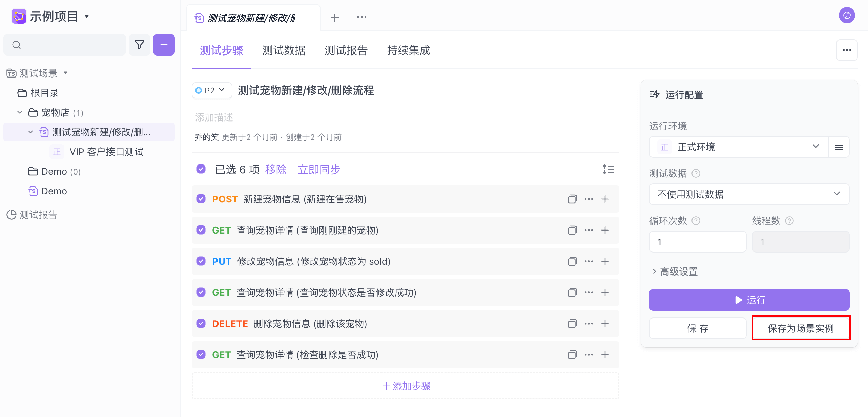The width and height of the screenshot is (868, 417).
Task: Click the filter icon in sidebar
Action: (x=139, y=45)
